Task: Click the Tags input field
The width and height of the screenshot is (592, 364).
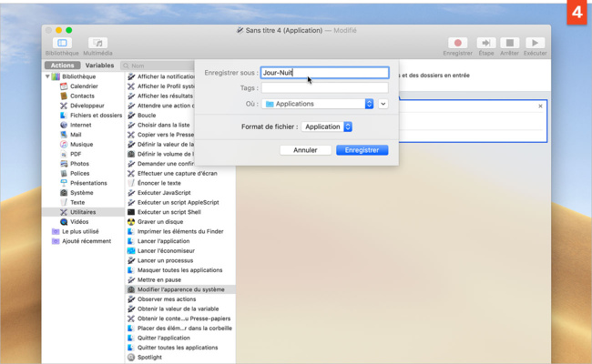Action: click(x=324, y=88)
